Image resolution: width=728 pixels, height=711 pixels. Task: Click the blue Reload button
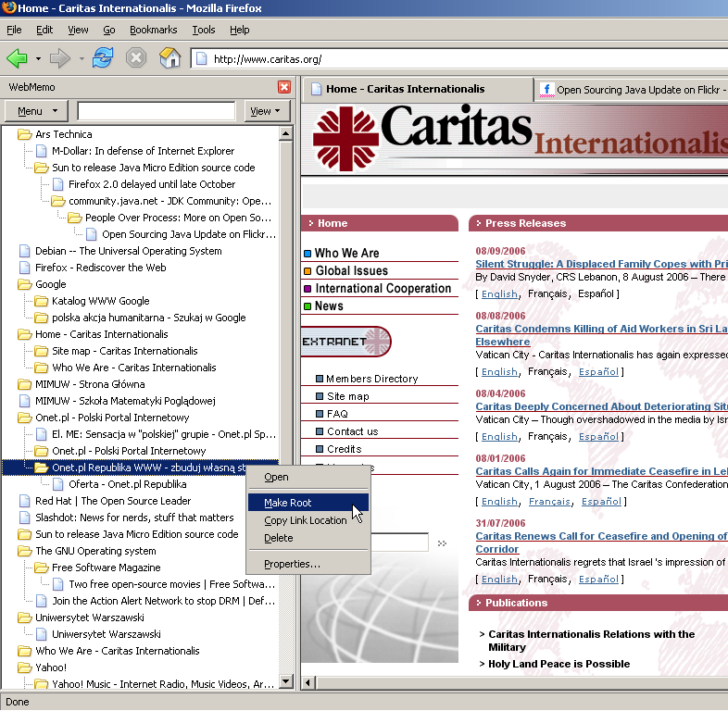(x=103, y=58)
